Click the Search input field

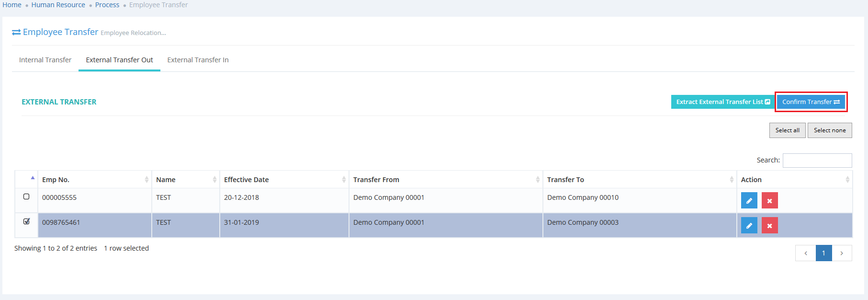point(817,161)
